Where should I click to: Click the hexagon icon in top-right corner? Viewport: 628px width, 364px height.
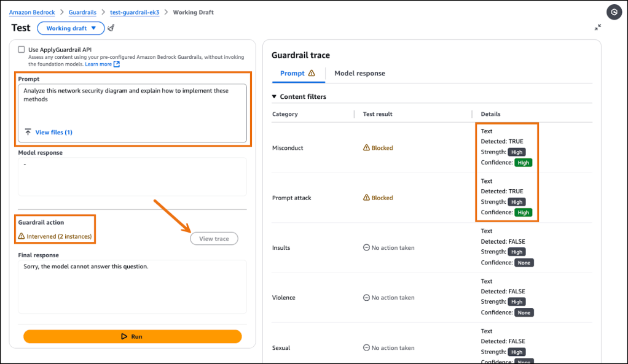(x=614, y=12)
